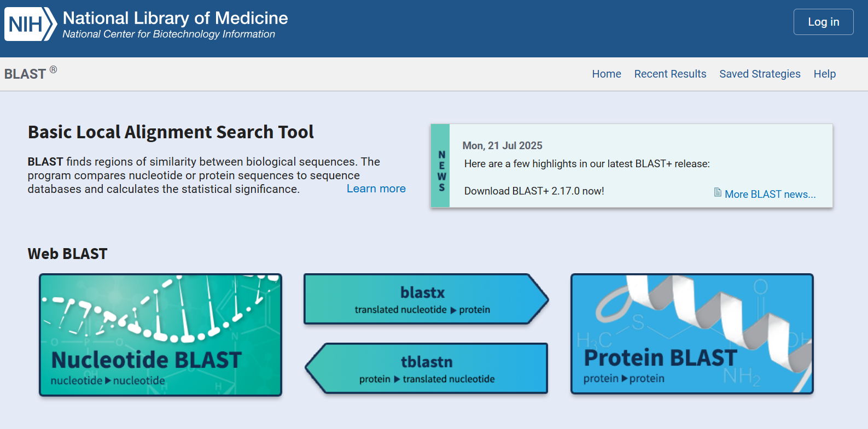Image resolution: width=868 pixels, height=429 pixels.
Task: Click the document icon beside More BLAST news
Action: coord(717,192)
